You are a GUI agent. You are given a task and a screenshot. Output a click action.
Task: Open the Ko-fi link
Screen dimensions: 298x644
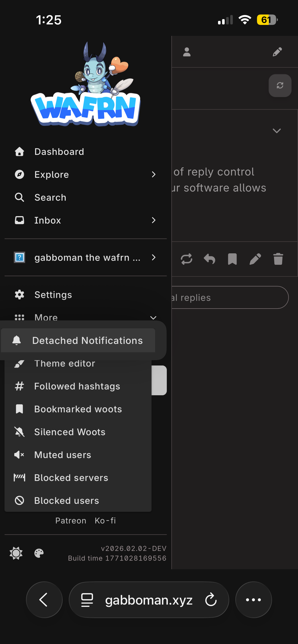tap(105, 521)
